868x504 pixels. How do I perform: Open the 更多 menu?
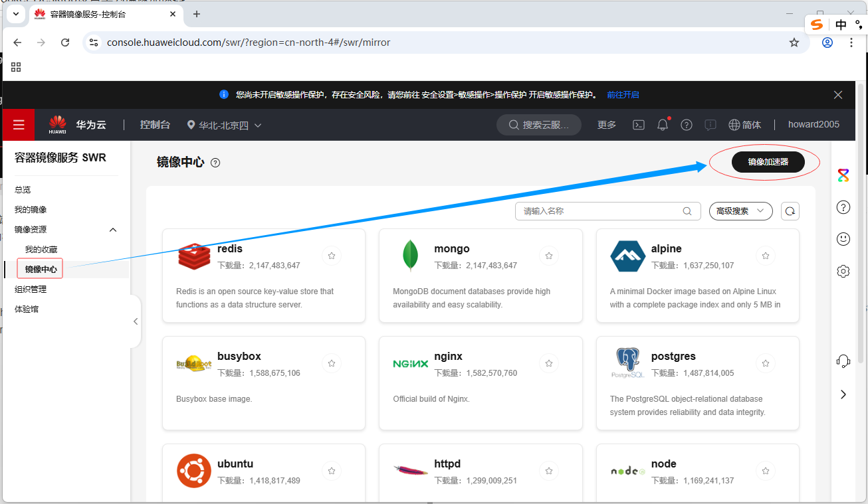point(607,125)
